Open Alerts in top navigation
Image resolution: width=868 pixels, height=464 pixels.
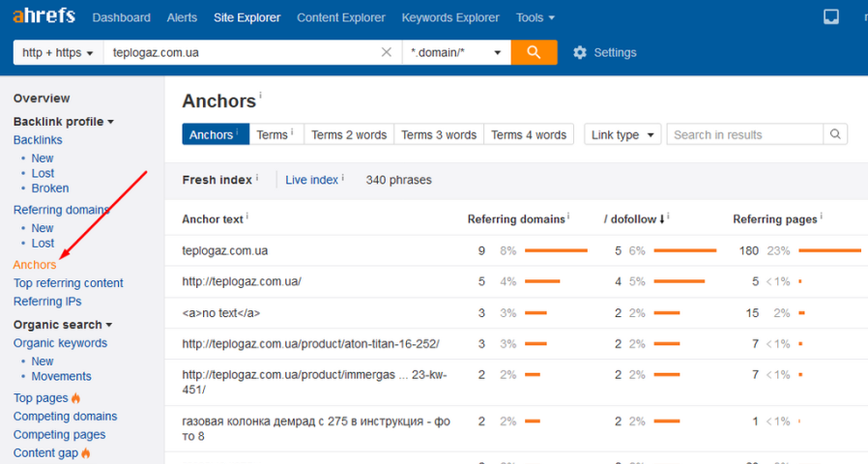pyautogui.click(x=182, y=17)
